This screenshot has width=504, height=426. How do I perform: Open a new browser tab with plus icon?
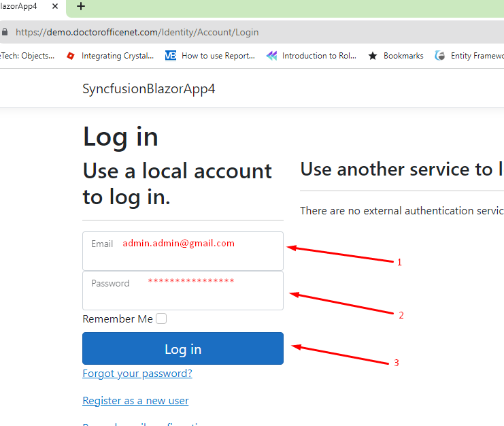pyautogui.click(x=81, y=7)
